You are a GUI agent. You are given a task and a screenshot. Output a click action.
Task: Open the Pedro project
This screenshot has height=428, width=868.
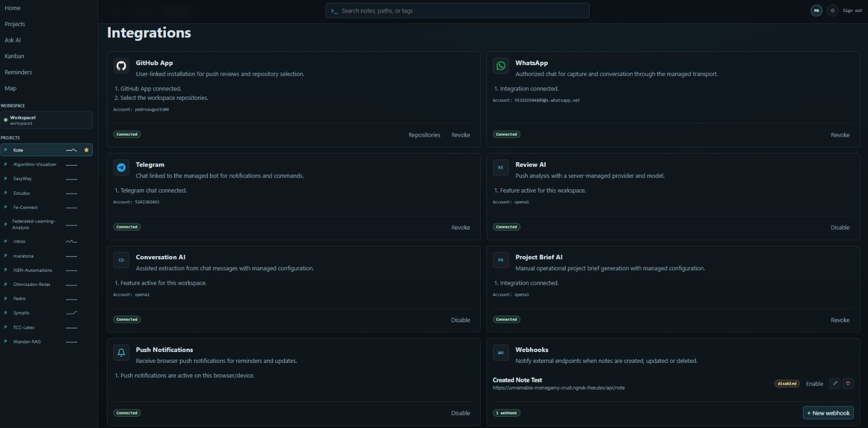20,298
